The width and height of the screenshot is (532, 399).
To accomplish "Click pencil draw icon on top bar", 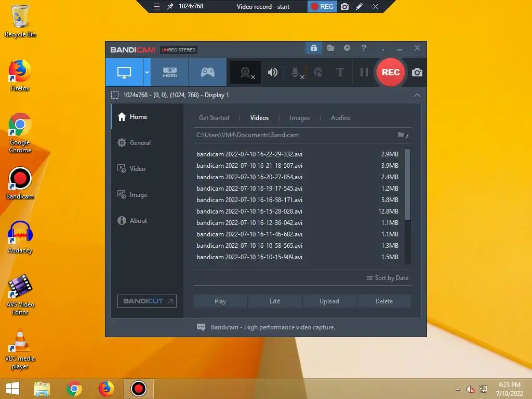I will (x=360, y=6).
